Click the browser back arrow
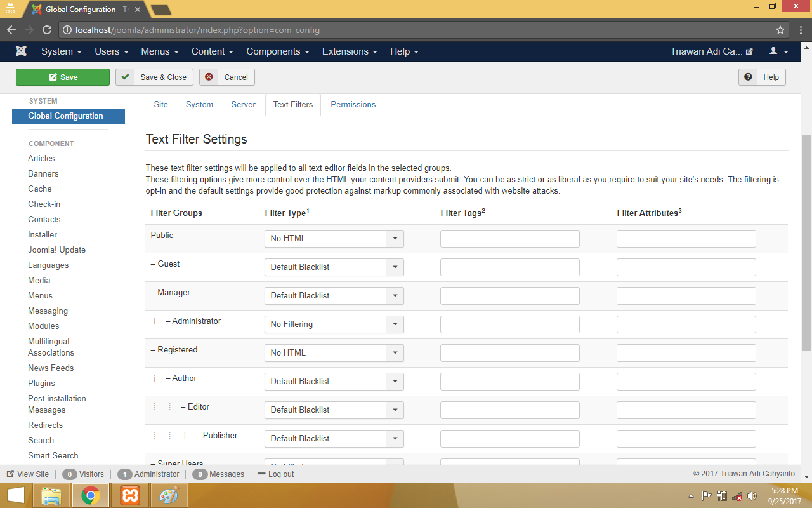Image resolution: width=812 pixels, height=508 pixels. 11,30
